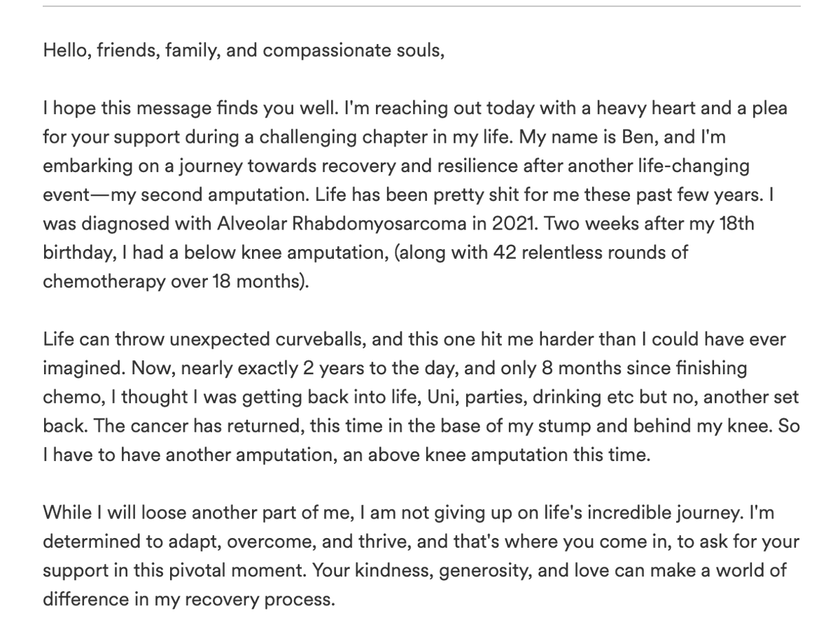
Task: Click the words "compassionate souls"
Action: click(377, 52)
